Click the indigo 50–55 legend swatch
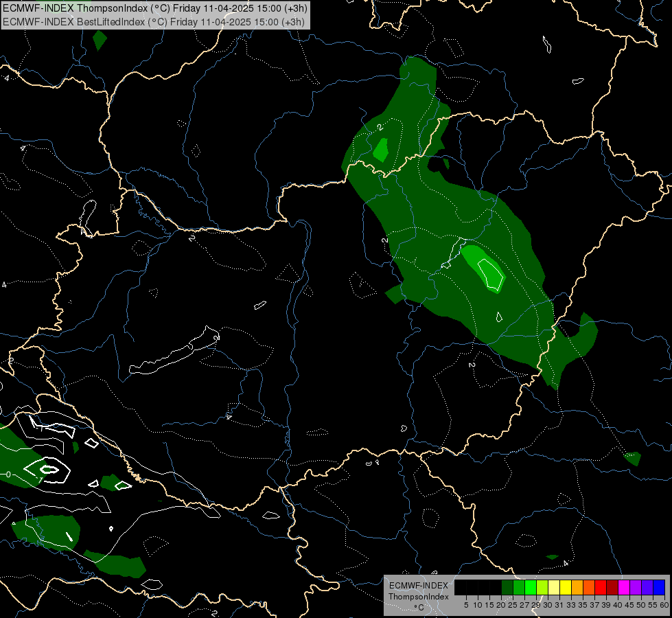This screenshot has width=672, height=618. [647, 587]
